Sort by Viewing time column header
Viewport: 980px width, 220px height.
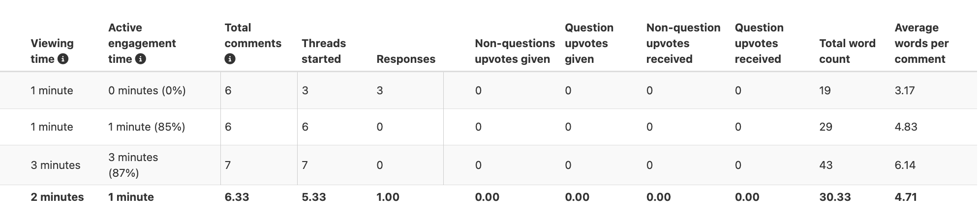point(52,44)
